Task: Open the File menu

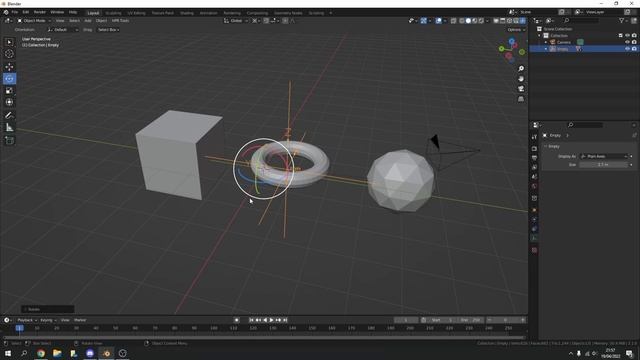Action: [x=15, y=13]
